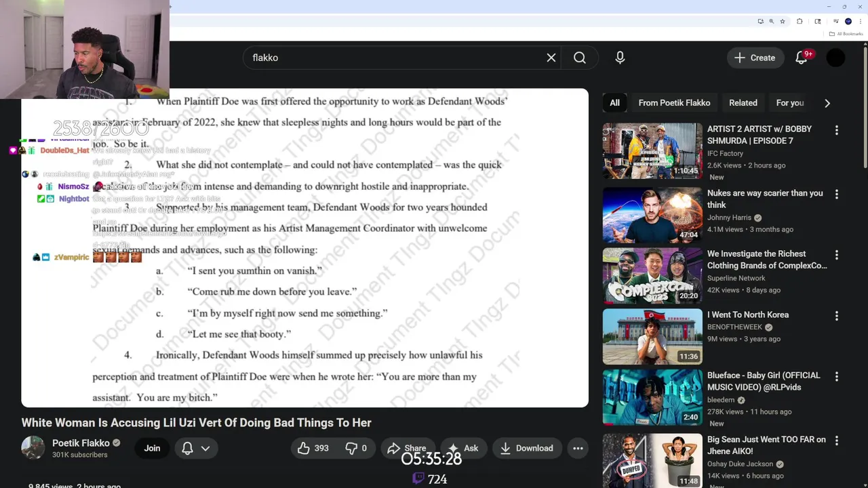The image size is (868, 488).
Task: Join the Poetik Flakko channel membership
Action: pyautogui.click(x=152, y=448)
